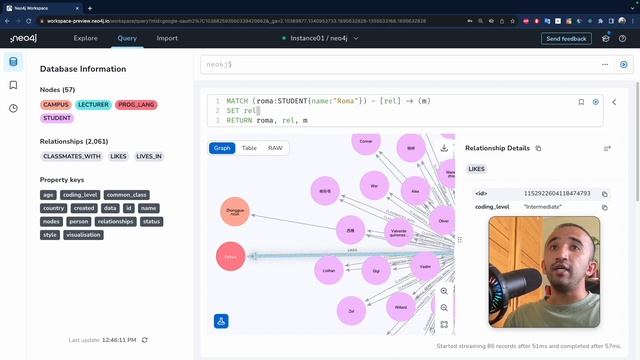Toggle the relationship details panel icon
This screenshot has width=640, height=360.
(x=607, y=148)
